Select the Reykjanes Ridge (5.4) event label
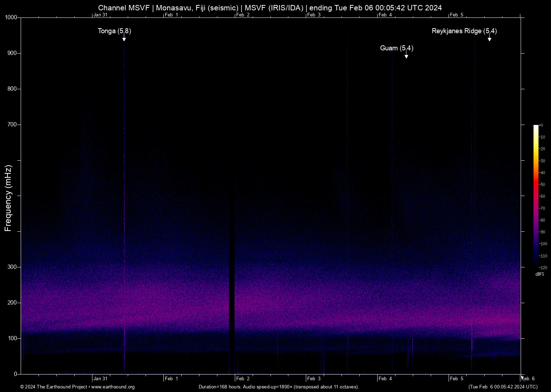This screenshot has width=551, height=392. click(464, 31)
